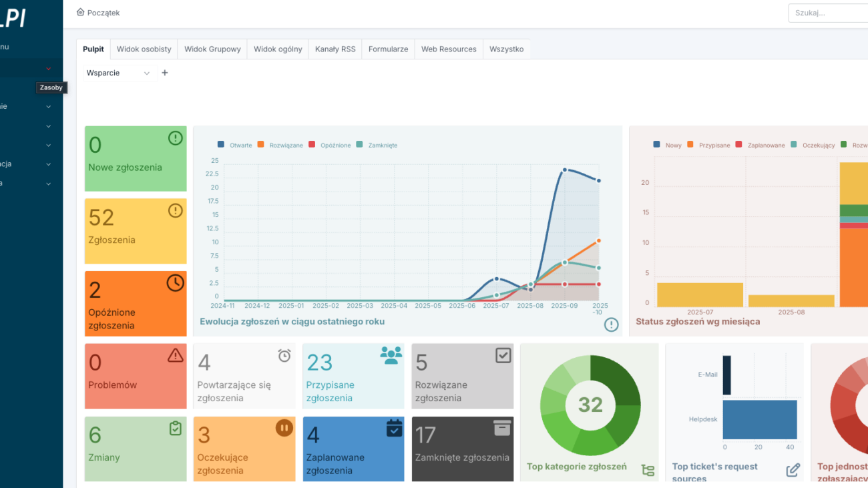Screen dimensions: 868x488
Task: Click the edit icon on Top ticket's request sources
Action: tap(793, 470)
